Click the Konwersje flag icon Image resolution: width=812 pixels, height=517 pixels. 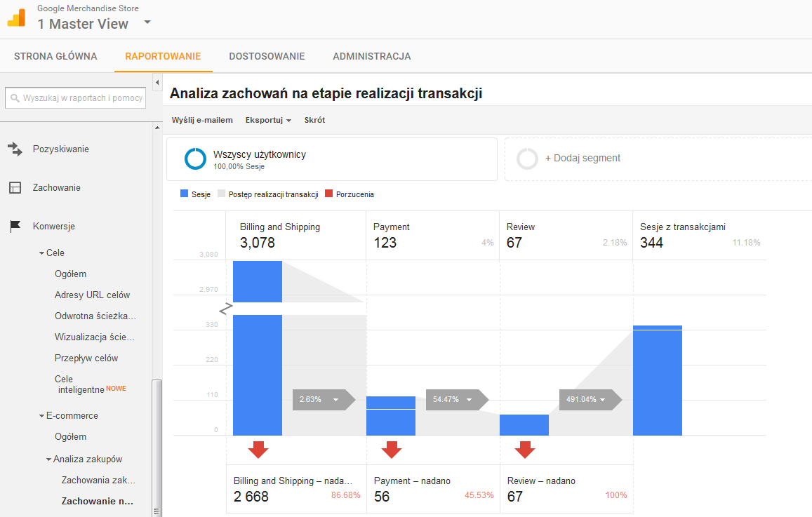[x=15, y=226]
